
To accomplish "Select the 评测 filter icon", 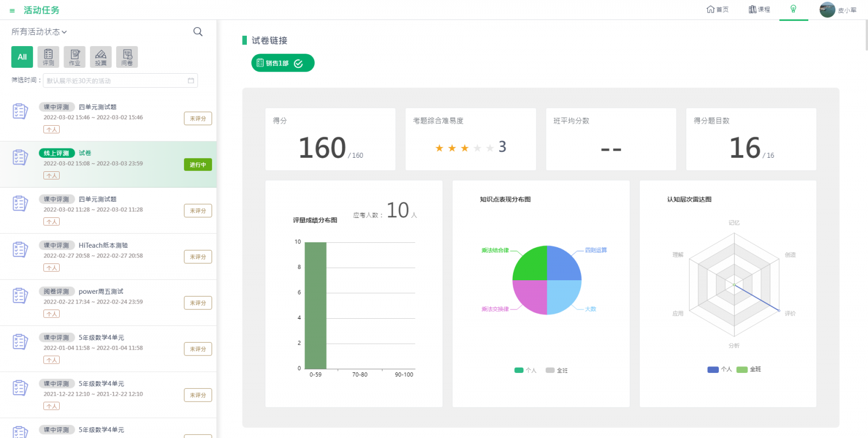I will 48,57.
